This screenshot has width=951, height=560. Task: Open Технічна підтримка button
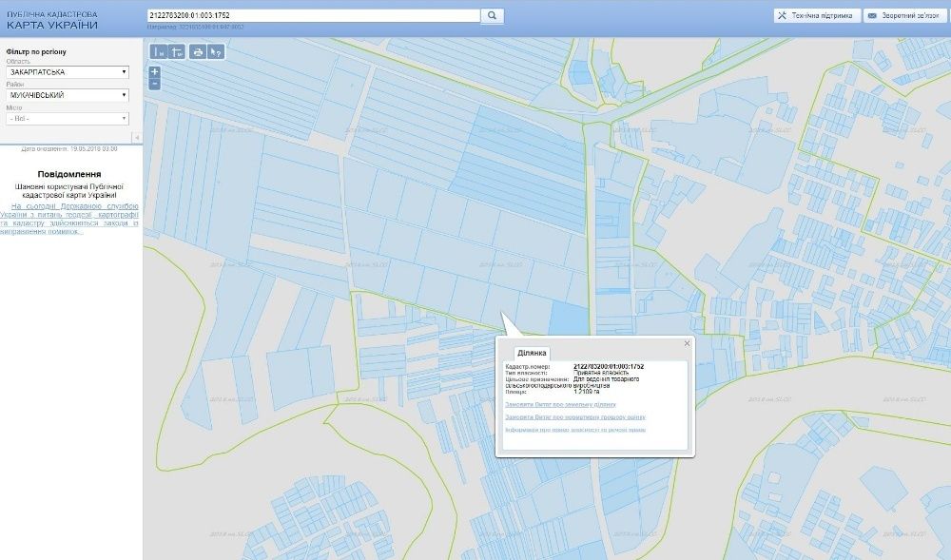(x=817, y=16)
